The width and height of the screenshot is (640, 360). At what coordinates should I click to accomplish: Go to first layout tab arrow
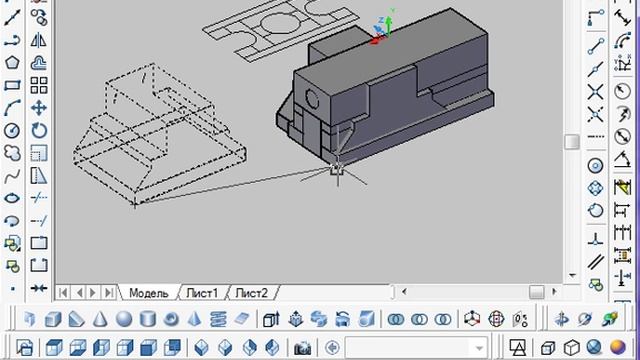coord(63,293)
